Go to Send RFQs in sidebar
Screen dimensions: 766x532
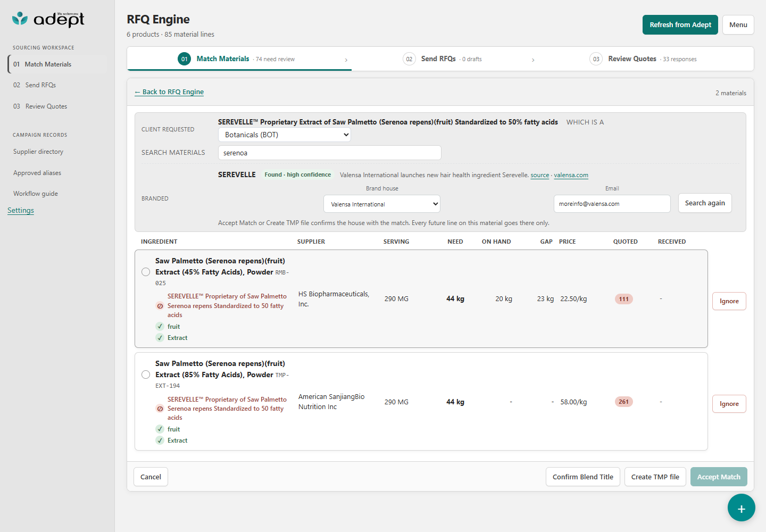[40, 85]
